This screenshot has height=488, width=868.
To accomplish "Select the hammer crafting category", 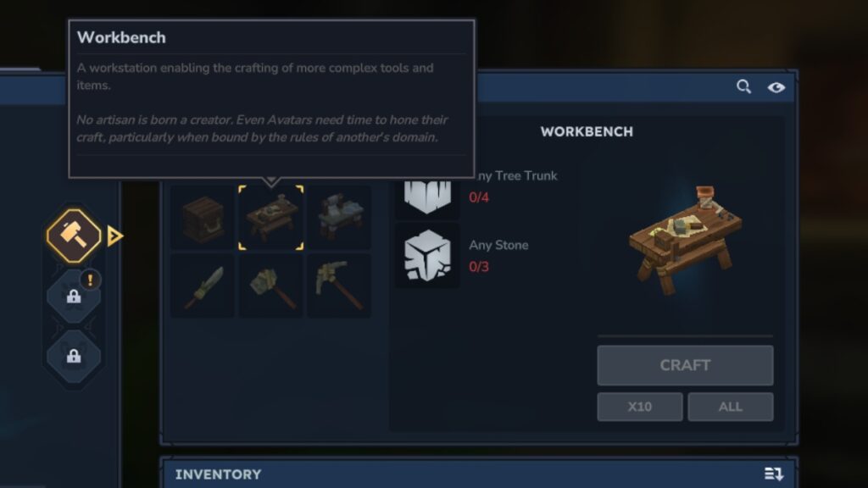I will tap(74, 236).
